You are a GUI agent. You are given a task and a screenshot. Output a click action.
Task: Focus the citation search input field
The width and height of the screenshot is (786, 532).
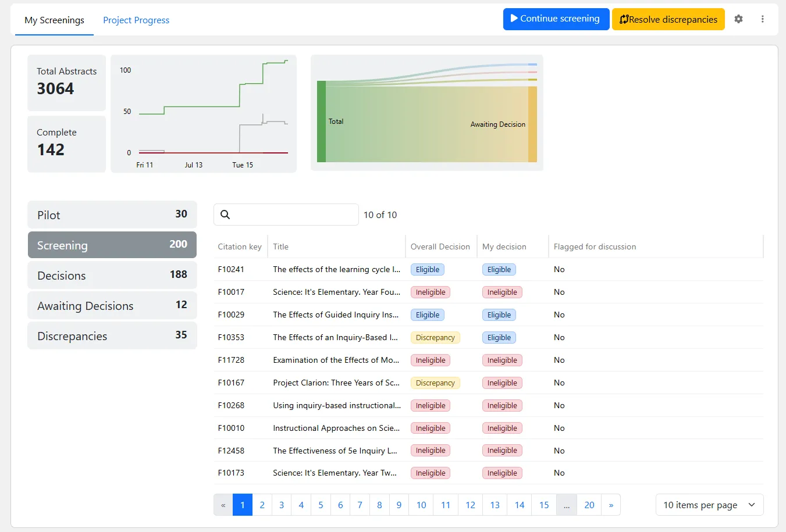[286, 215]
